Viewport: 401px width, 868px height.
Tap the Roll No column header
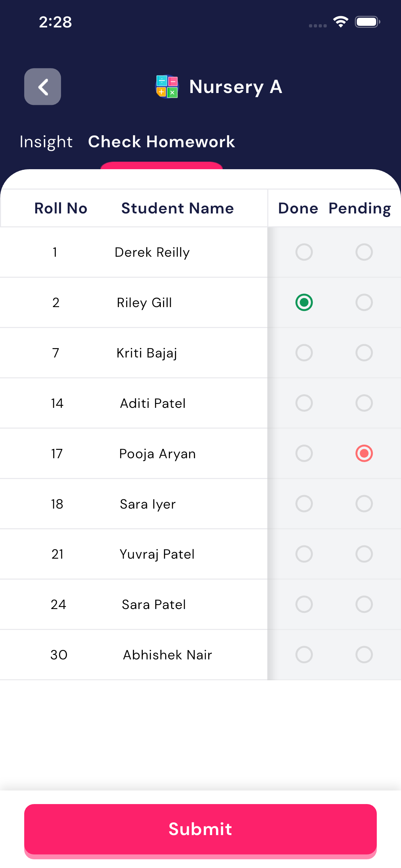click(x=61, y=208)
